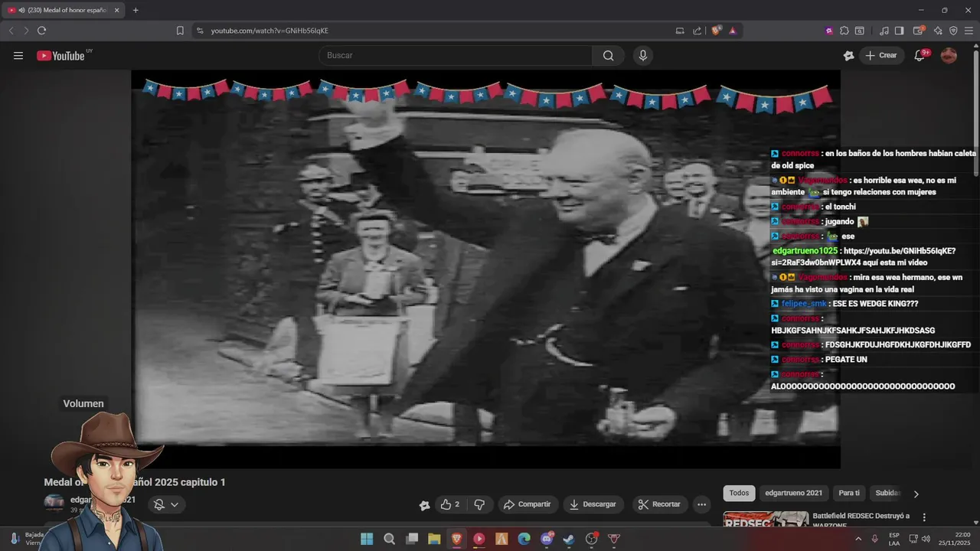Open YouTube notifications bell
The height and width of the screenshot is (551, 980).
(920, 55)
